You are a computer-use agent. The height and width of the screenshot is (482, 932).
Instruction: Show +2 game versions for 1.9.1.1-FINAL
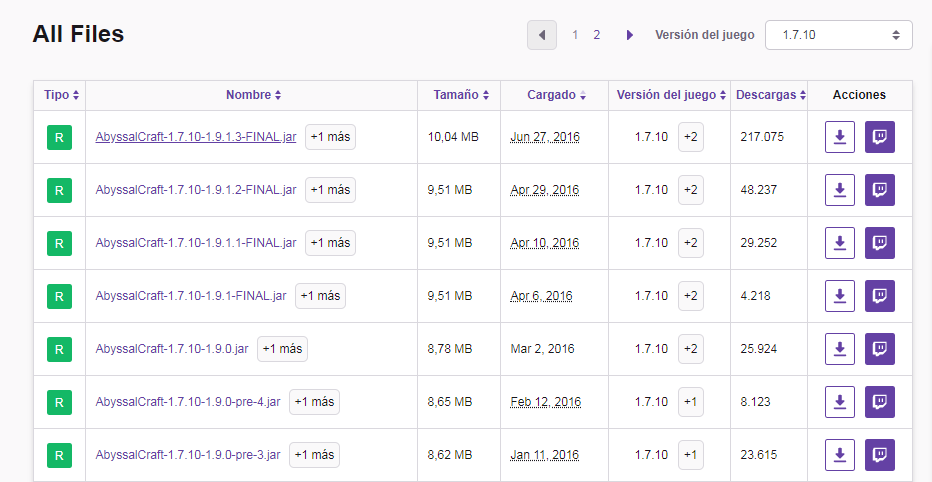click(x=691, y=242)
